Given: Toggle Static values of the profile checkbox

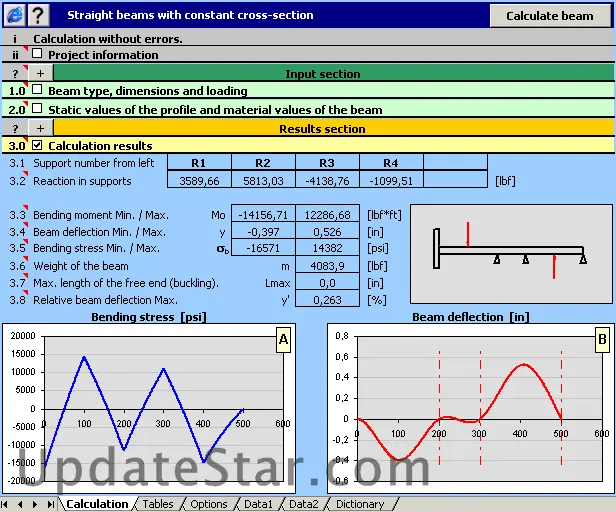Looking at the screenshot, I should tap(37, 108).
